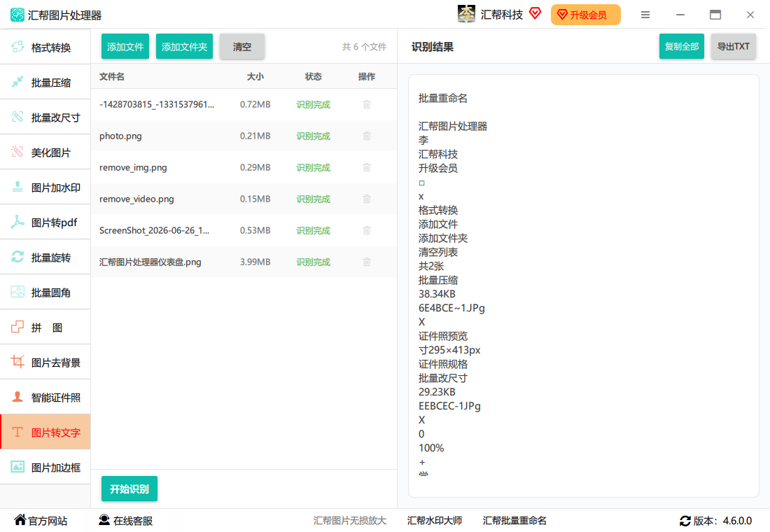Select the 汇帮图片处理器仪表盘.png file name
Screen dimensions: 770x532
point(150,262)
